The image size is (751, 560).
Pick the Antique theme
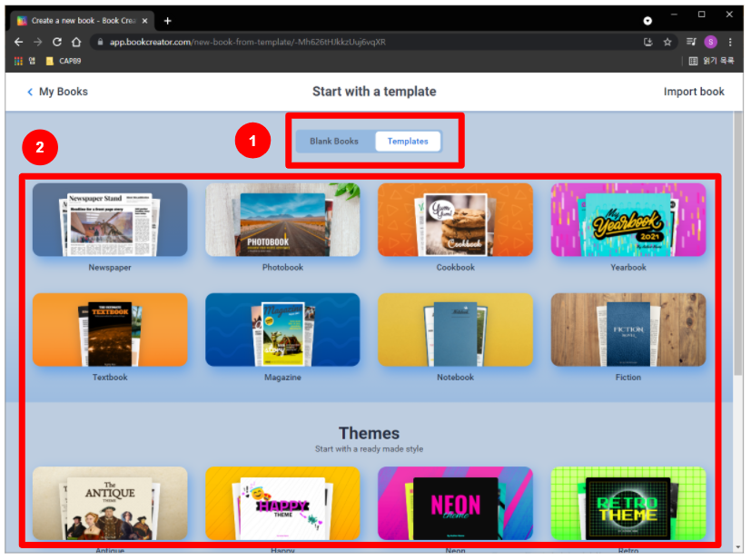[x=110, y=504]
